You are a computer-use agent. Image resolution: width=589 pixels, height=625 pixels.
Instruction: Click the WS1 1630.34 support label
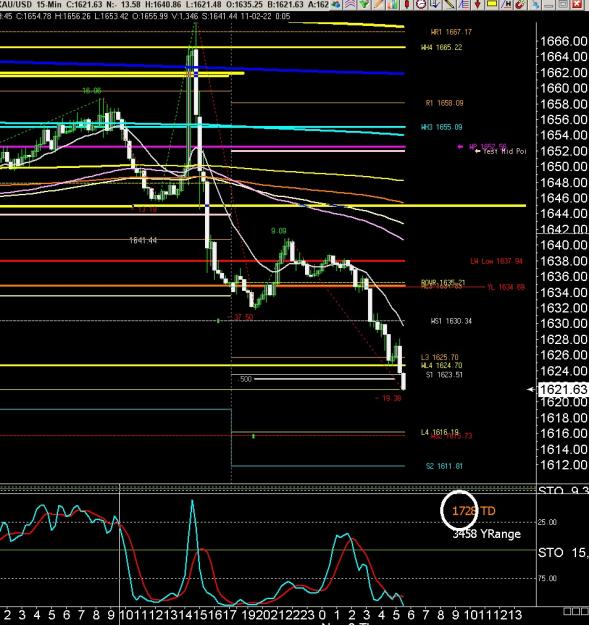451,321
